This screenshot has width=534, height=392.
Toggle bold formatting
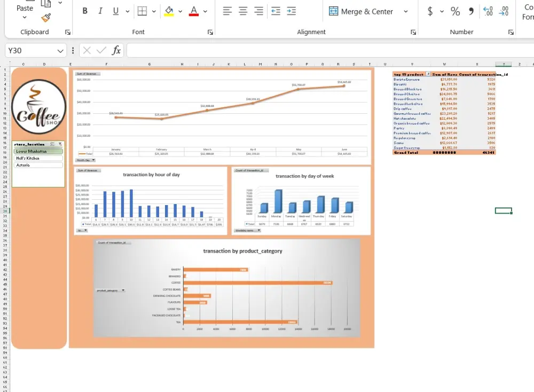point(85,11)
